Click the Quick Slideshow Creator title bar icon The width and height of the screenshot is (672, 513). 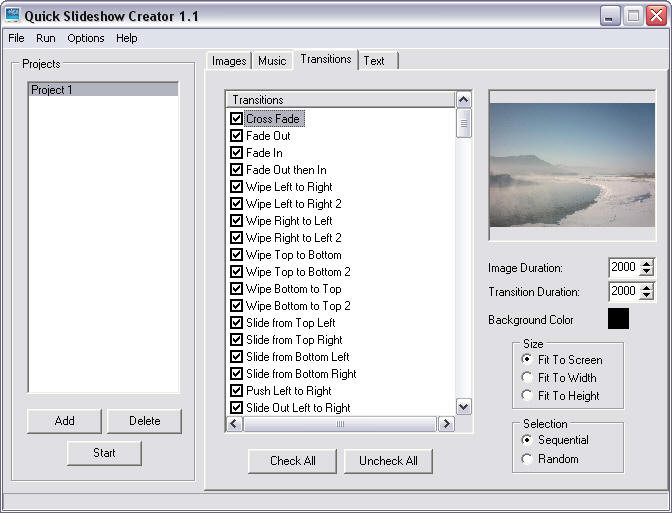(12, 15)
